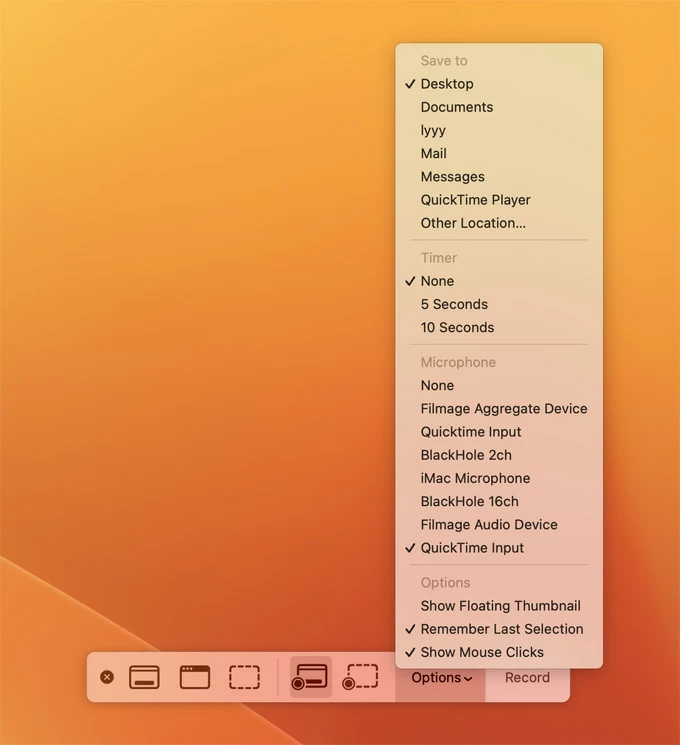Select Record Entire Screen icon

point(310,677)
